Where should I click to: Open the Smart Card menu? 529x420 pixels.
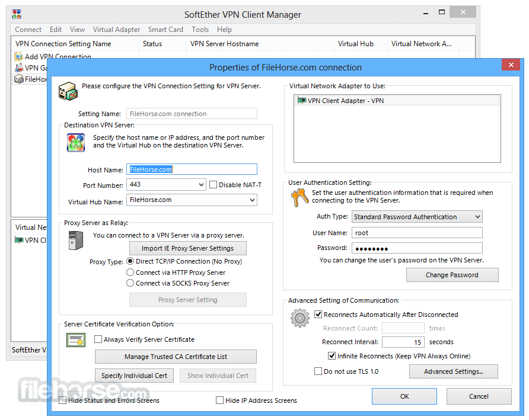click(x=165, y=30)
